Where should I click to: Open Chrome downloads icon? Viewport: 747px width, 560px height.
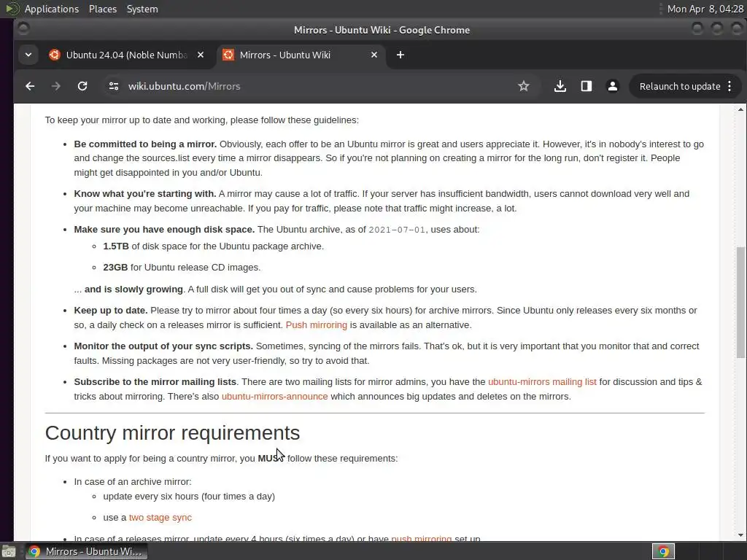560,86
